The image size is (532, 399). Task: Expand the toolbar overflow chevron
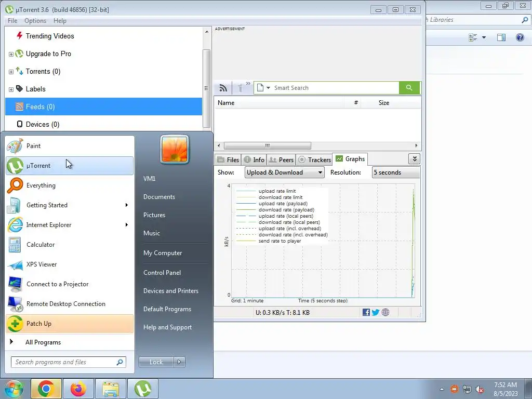pyautogui.click(x=248, y=84)
